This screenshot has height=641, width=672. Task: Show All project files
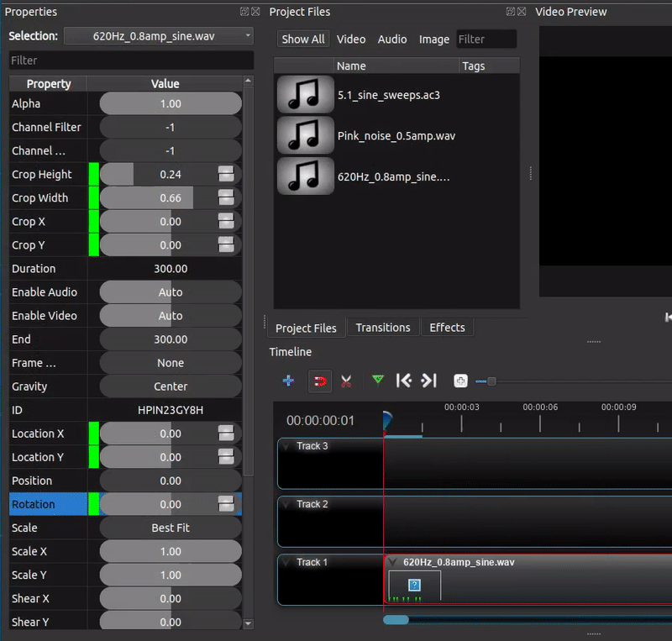(303, 39)
